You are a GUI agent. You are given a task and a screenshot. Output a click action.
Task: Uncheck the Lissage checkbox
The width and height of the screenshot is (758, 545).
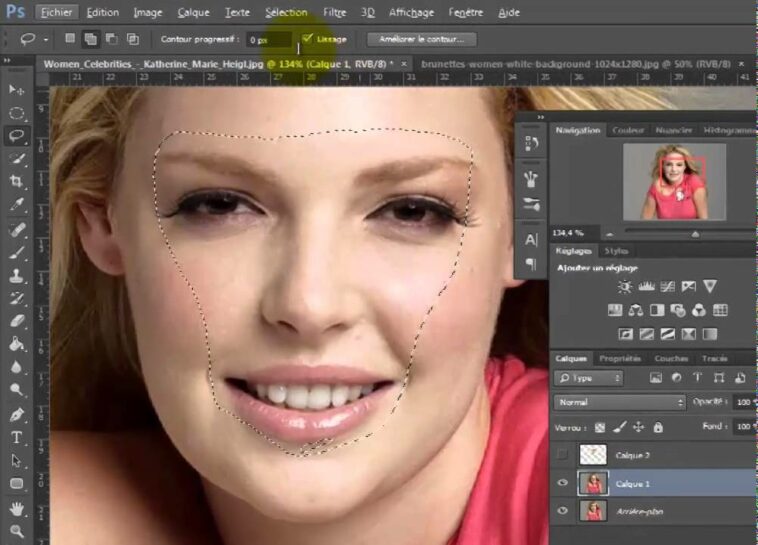tap(308, 39)
